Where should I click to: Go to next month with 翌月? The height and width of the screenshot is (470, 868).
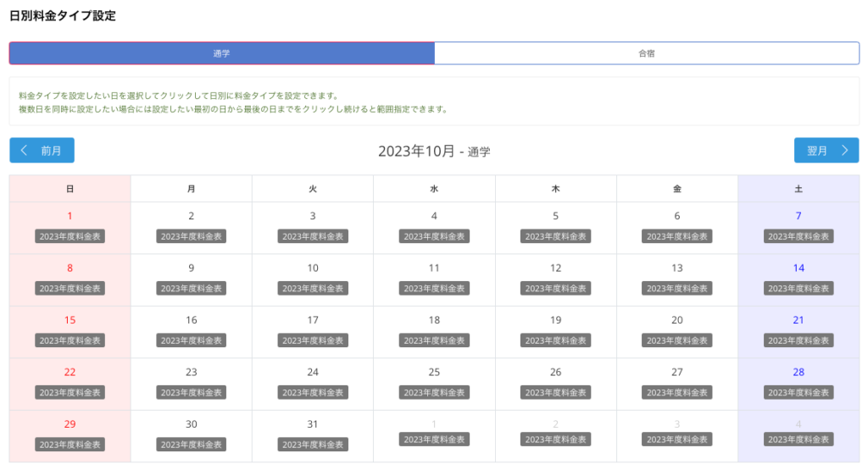click(826, 151)
